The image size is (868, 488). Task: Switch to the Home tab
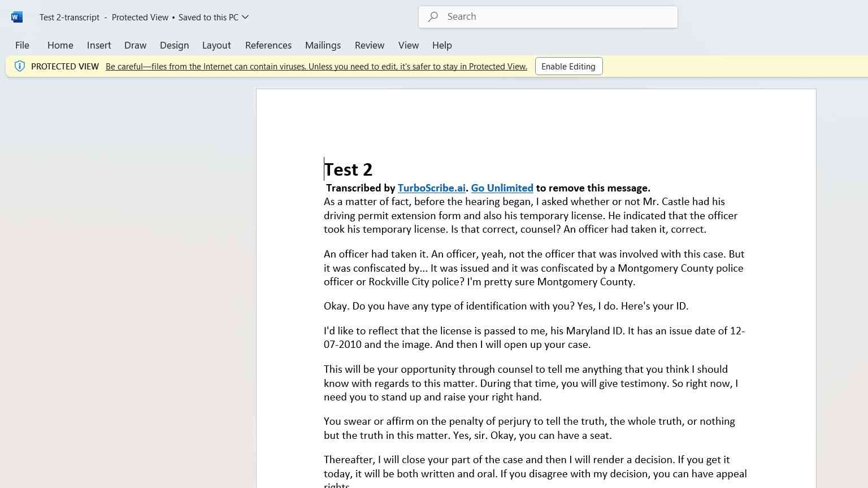click(60, 45)
